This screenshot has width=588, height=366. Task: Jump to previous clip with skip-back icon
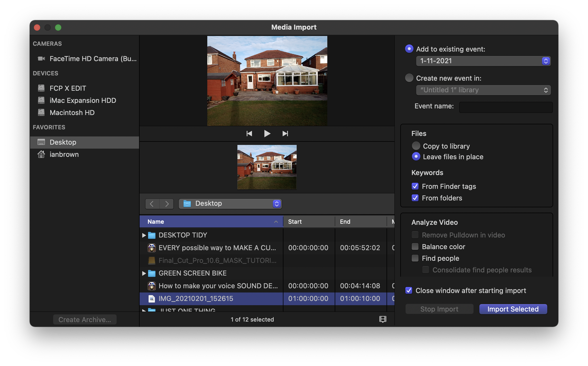point(249,134)
